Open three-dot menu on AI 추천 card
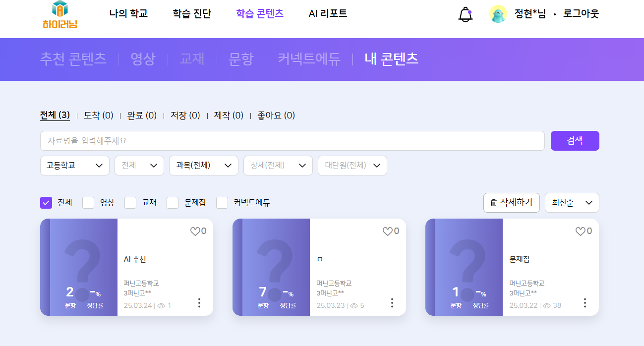Viewport: 644px width, 346px height. pyautogui.click(x=199, y=302)
